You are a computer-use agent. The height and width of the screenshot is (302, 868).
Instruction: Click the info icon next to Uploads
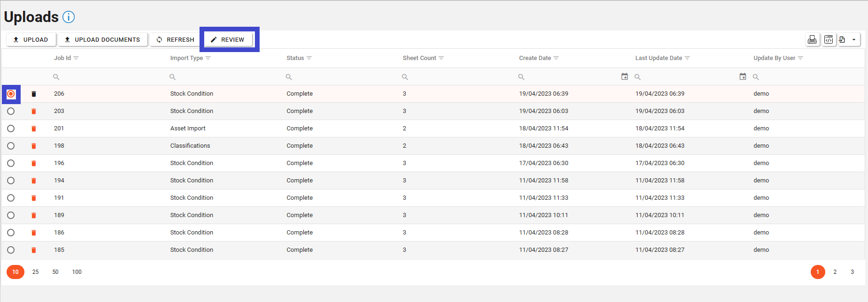tap(69, 17)
